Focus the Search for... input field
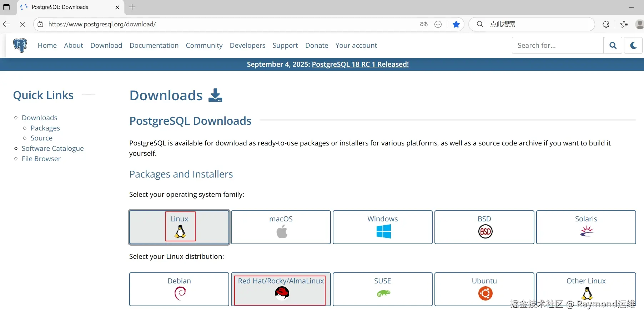Viewport: 644px width, 318px height. 558,45
